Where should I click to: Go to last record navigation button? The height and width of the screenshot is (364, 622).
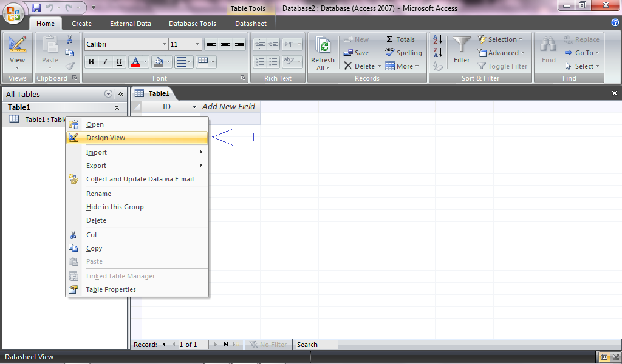(226, 345)
